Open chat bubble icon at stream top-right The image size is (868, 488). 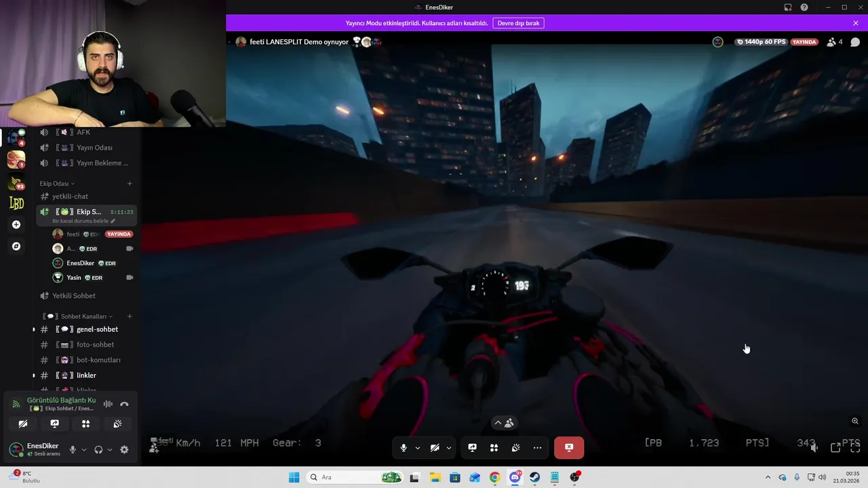(x=855, y=42)
